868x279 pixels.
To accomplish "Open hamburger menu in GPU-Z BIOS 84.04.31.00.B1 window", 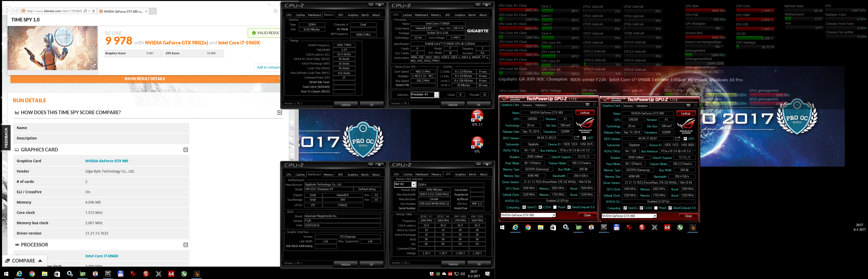I will tap(695, 105).
